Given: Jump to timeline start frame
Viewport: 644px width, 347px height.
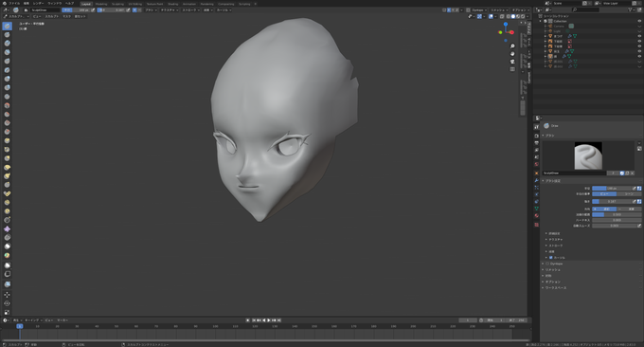Looking at the screenshot, I should pos(254,320).
